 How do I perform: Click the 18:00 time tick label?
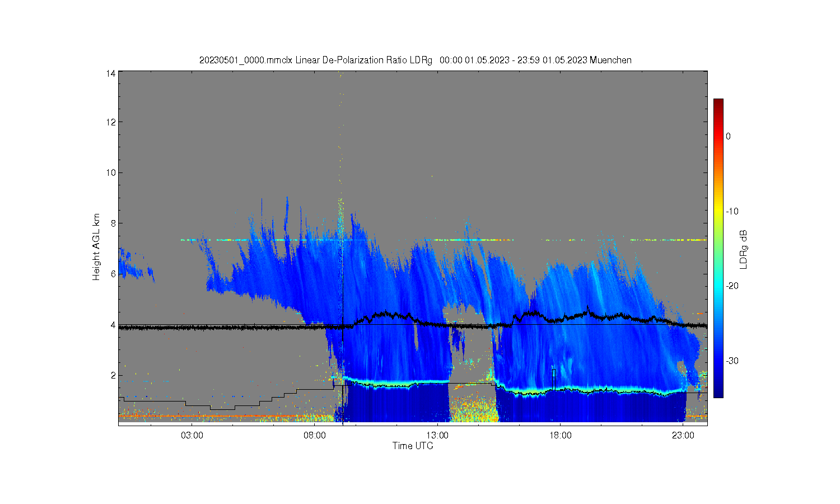tap(560, 435)
